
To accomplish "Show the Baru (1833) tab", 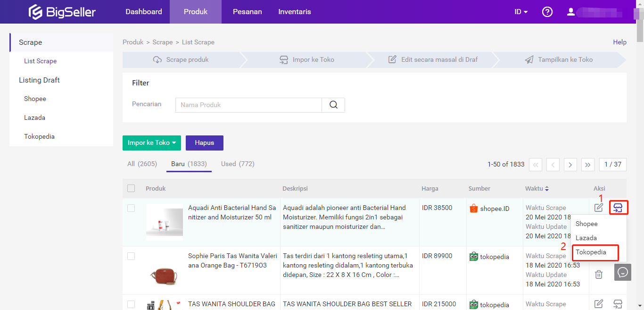I will (x=189, y=164).
